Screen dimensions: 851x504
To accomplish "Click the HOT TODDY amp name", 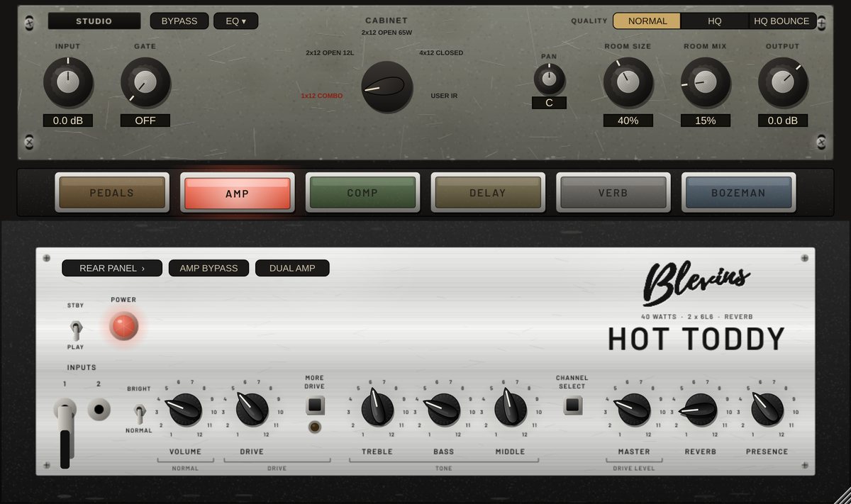I will coord(696,340).
